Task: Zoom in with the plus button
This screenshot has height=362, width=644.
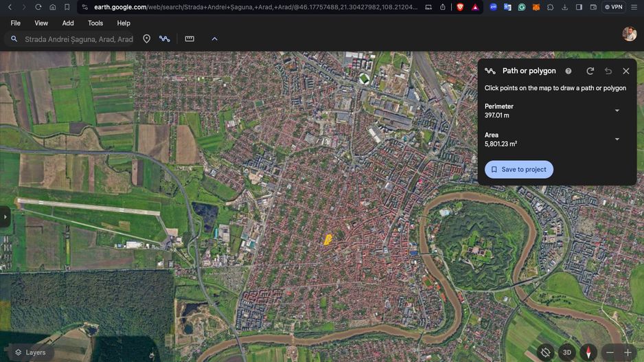Action: [x=628, y=352]
